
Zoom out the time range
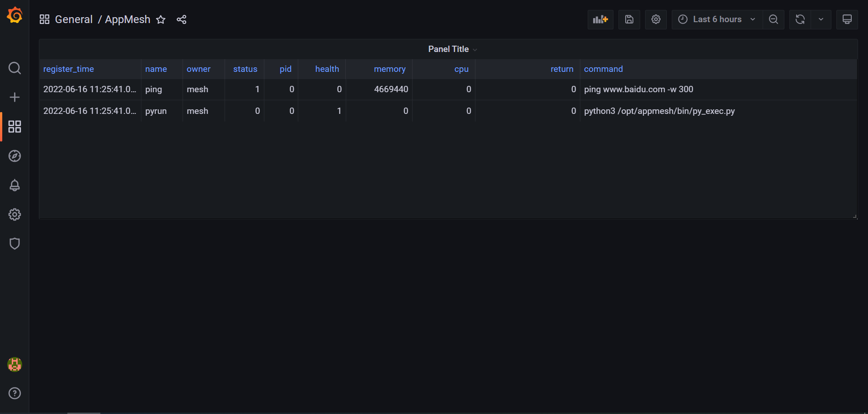pos(774,19)
